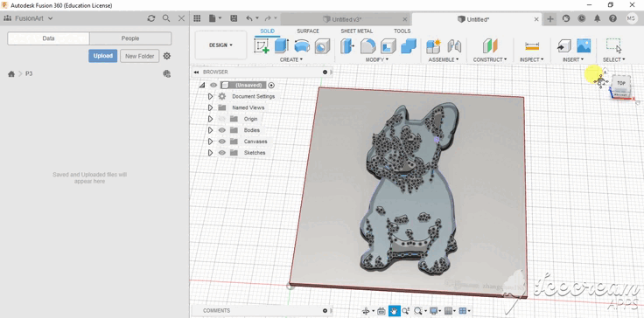
Task: Click the New Folder button
Action: pyautogui.click(x=140, y=56)
